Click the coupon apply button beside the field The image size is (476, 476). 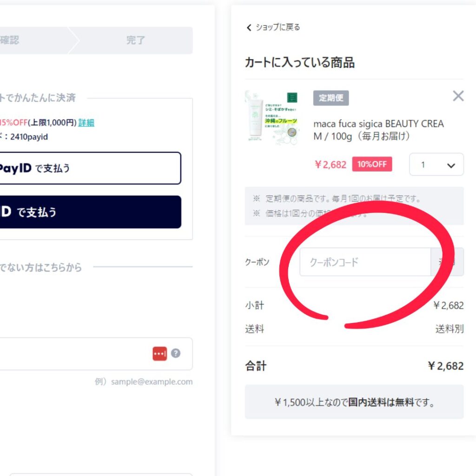(447, 262)
